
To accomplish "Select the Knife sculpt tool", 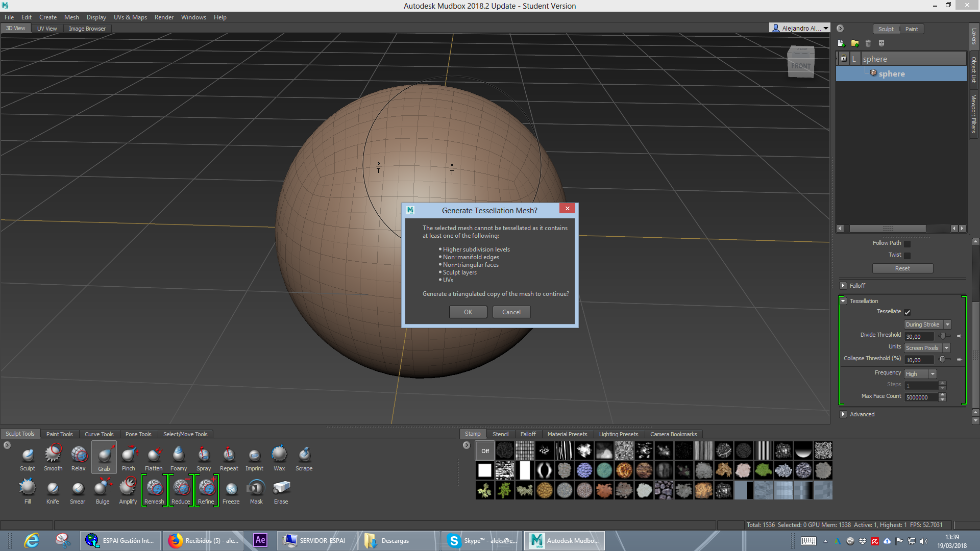I will pyautogui.click(x=53, y=489).
